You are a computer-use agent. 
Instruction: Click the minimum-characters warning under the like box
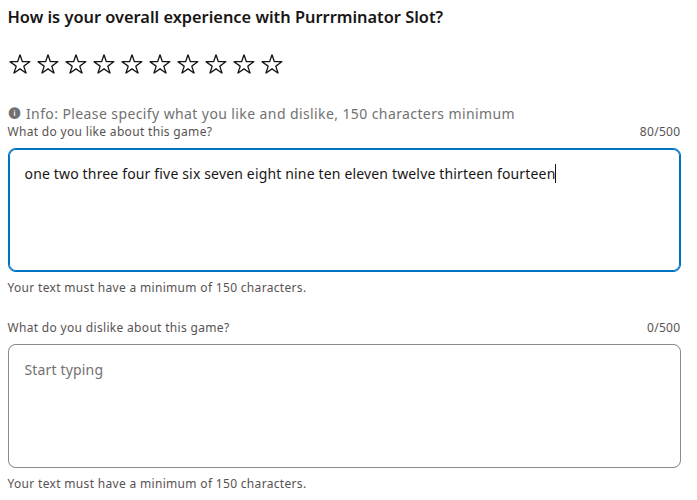click(x=157, y=288)
